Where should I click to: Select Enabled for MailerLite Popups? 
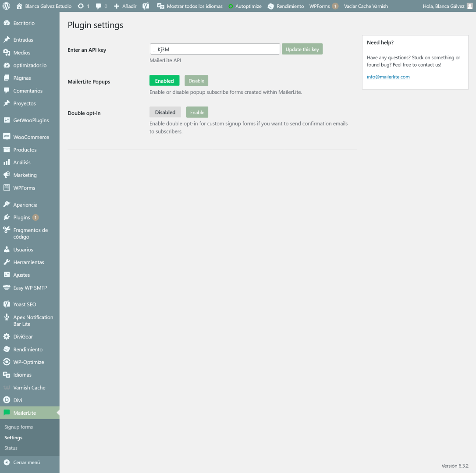pyautogui.click(x=164, y=81)
